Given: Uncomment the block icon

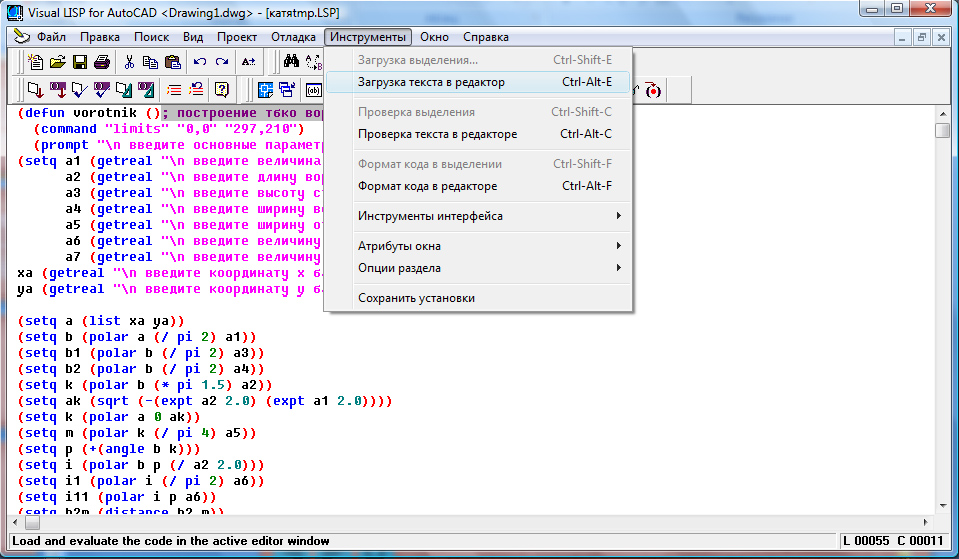Looking at the screenshot, I should tap(196, 91).
